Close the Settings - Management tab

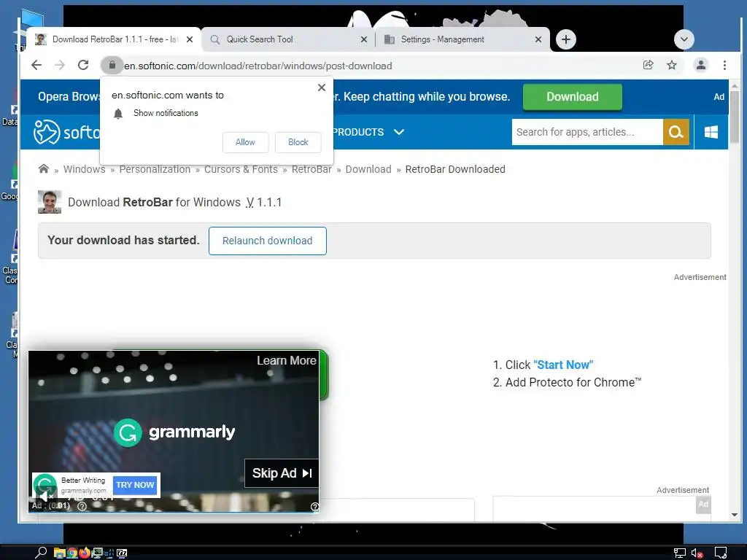(x=538, y=39)
